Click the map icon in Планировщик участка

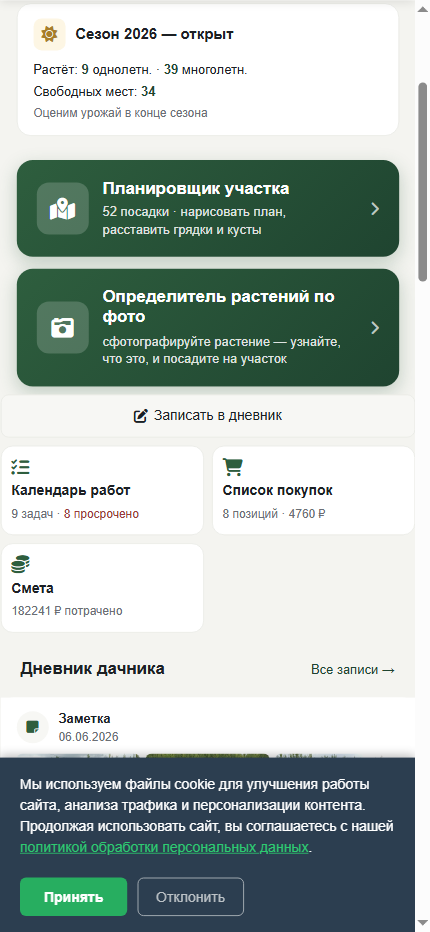[x=62, y=209]
